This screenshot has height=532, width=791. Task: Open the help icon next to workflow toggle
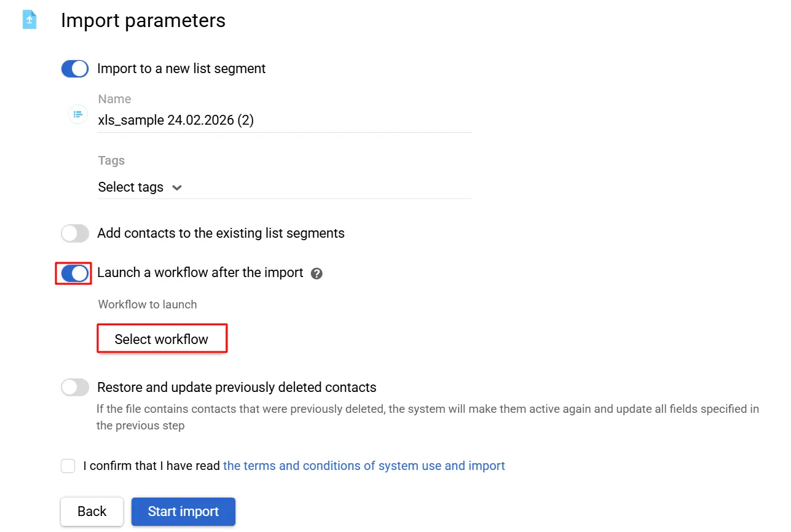[x=317, y=273]
